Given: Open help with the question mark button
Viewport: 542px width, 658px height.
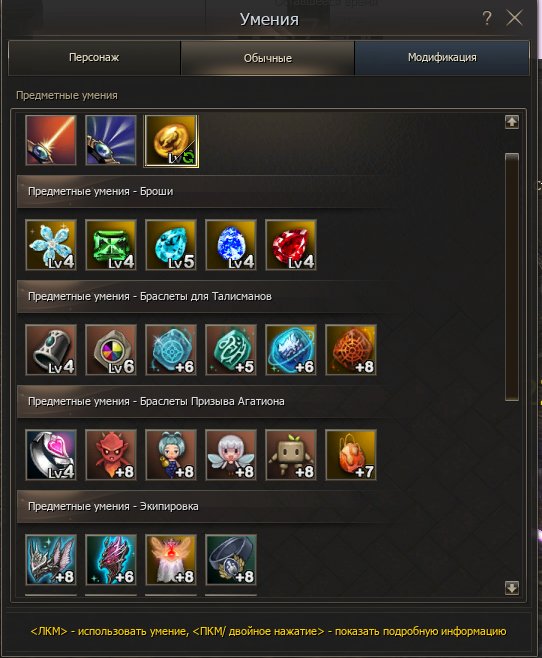Looking at the screenshot, I should 487,18.
